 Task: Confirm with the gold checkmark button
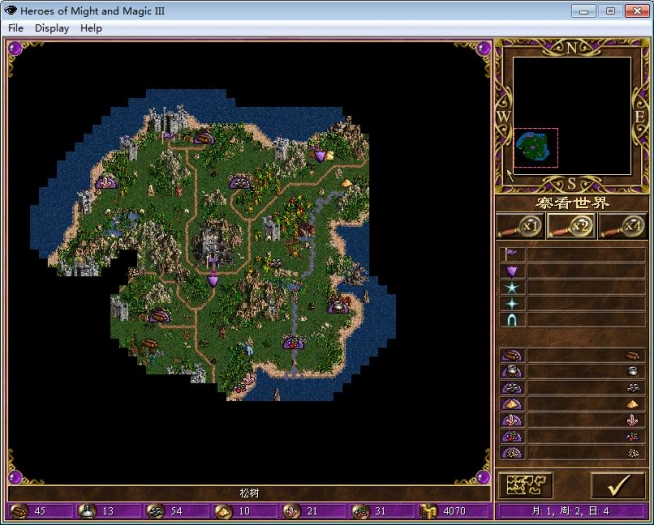click(619, 485)
